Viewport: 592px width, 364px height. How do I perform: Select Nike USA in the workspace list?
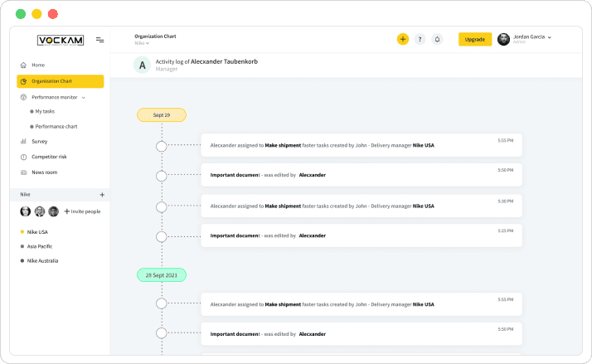click(x=37, y=232)
